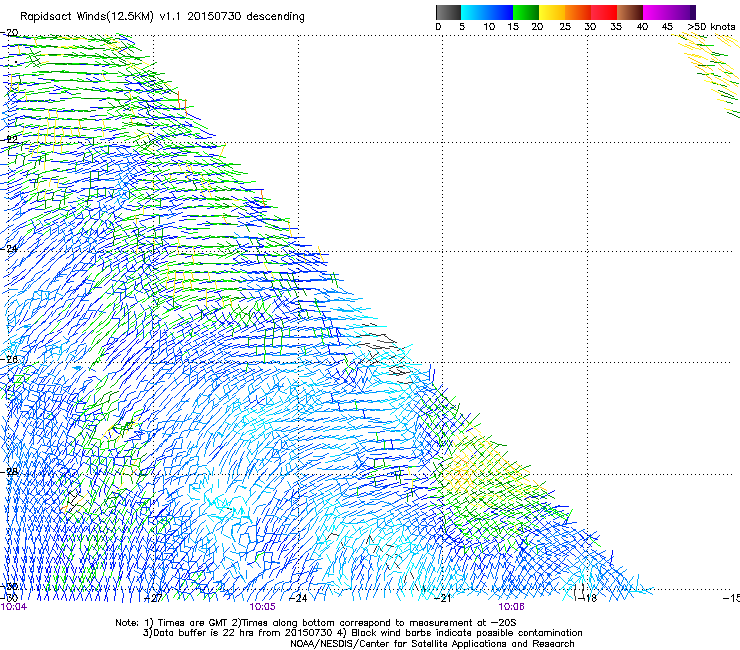The width and height of the screenshot is (740, 650).
Task: Click the orange 25-30 knots color bar segment
Action: 578,12
